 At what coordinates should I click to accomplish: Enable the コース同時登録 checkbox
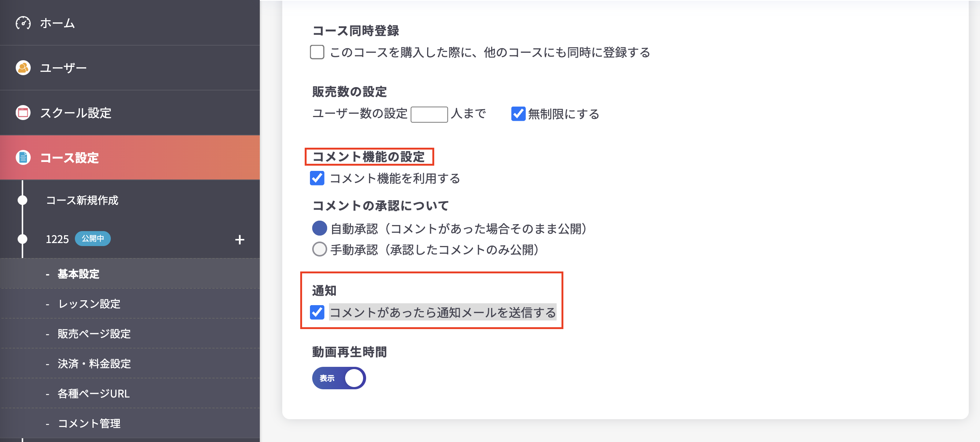(317, 53)
